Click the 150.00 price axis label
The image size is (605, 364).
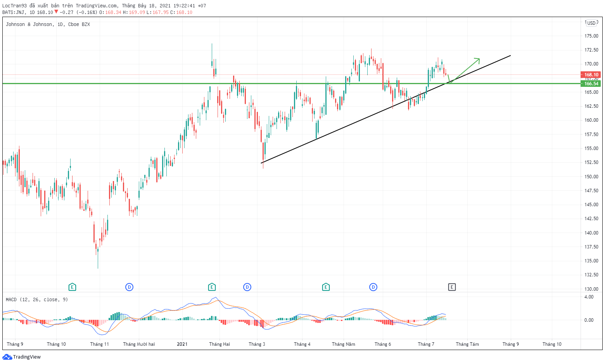(x=591, y=177)
